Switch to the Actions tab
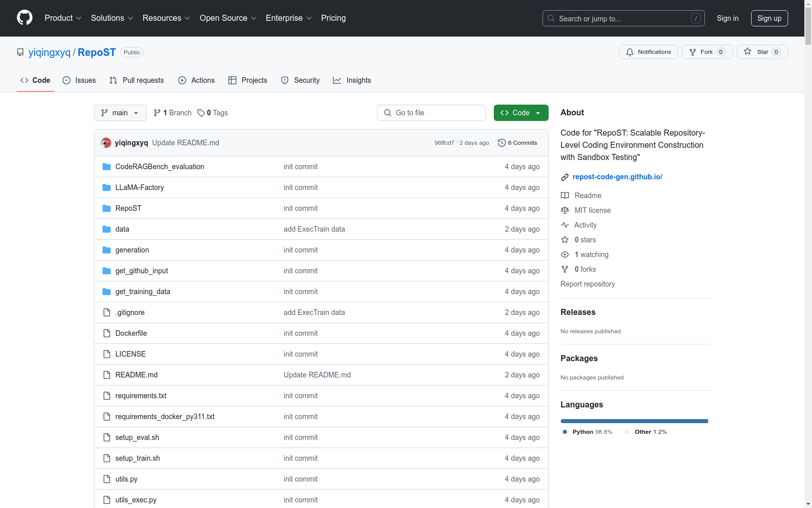 196,80
